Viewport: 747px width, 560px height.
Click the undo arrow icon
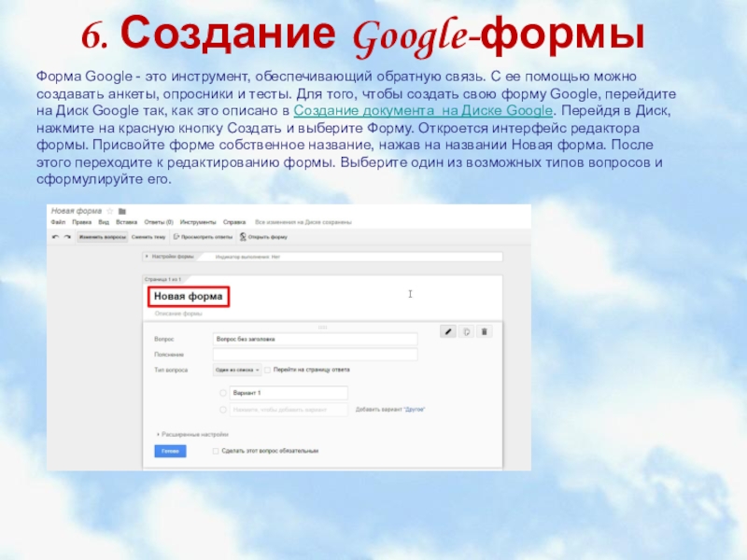(x=55, y=237)
